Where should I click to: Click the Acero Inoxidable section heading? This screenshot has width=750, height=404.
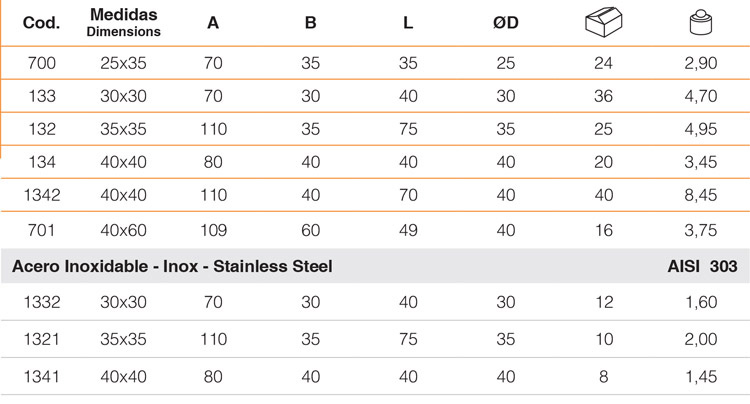pyautogui.click(x=172, y=266)
